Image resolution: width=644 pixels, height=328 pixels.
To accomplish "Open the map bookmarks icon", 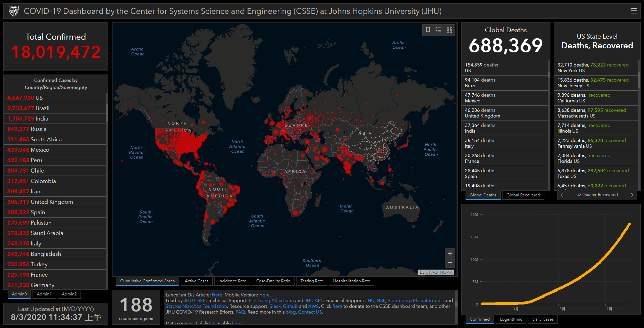I will coord(428,30).
